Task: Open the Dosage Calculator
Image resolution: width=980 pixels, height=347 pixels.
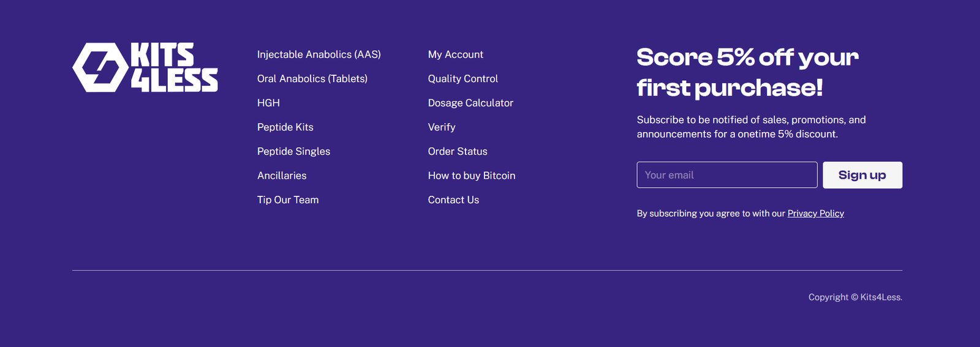Action: tap(470, 103)
